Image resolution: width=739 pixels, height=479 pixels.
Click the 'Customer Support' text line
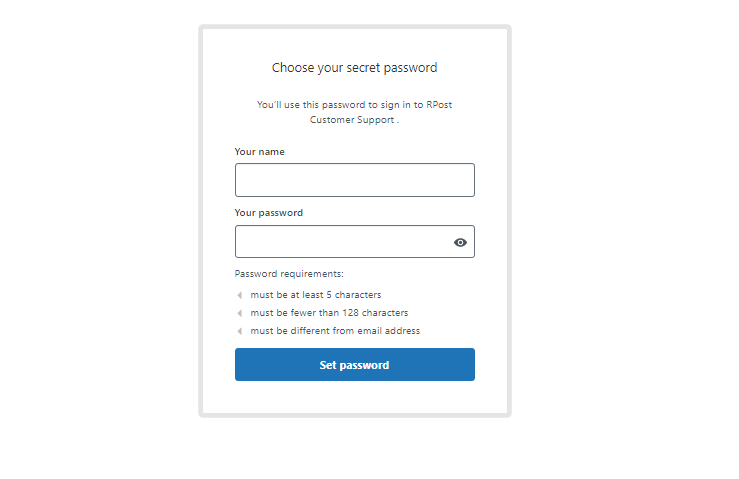point(354,120)
